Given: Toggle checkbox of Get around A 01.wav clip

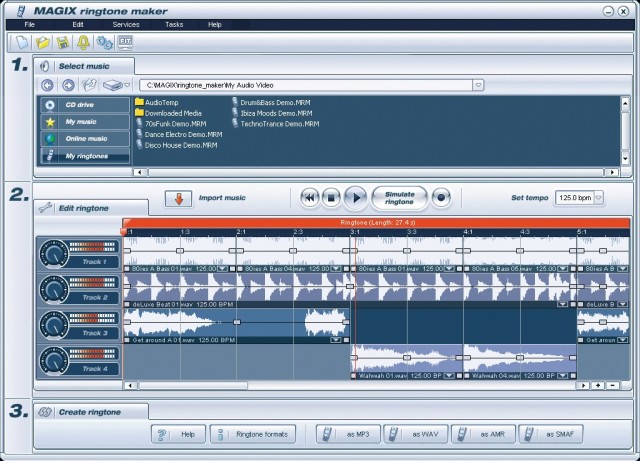Looking at the screenshot, I should 127,340.
